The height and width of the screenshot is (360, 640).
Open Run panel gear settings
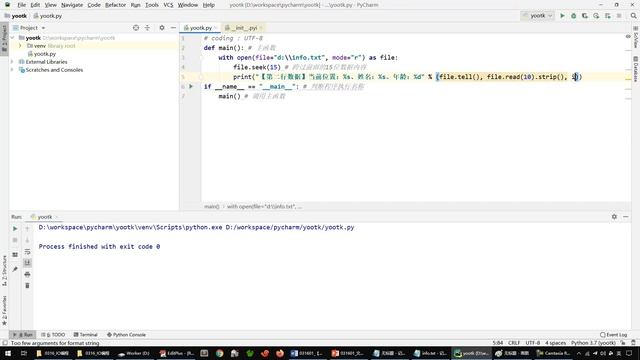tap(614, 217)
